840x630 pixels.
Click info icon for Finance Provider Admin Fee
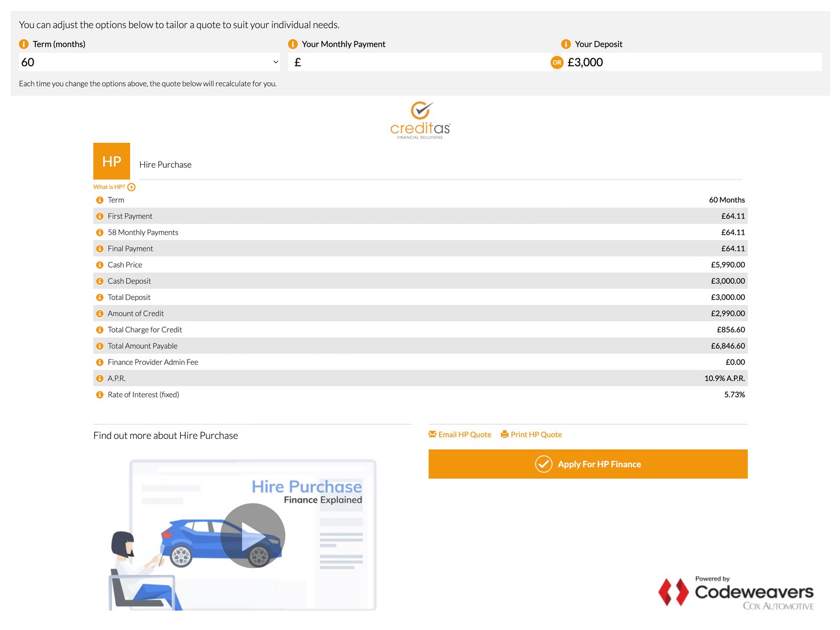pyautogui.click(x=100, y=363)
